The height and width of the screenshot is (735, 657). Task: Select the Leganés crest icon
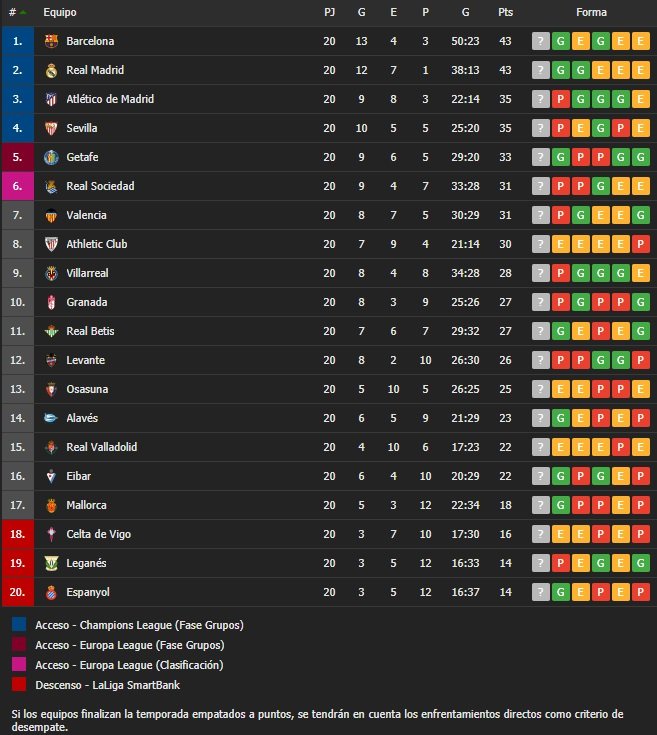51,563
